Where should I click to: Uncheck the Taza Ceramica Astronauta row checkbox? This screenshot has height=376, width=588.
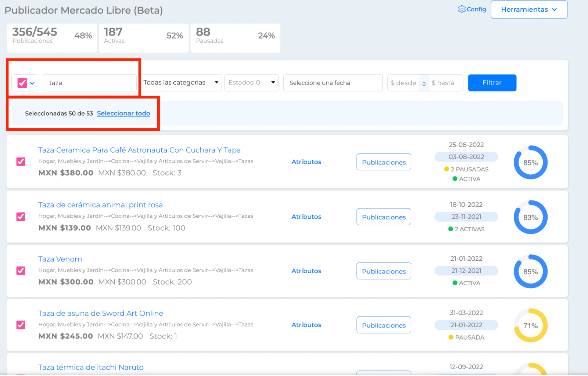[21, 162]
